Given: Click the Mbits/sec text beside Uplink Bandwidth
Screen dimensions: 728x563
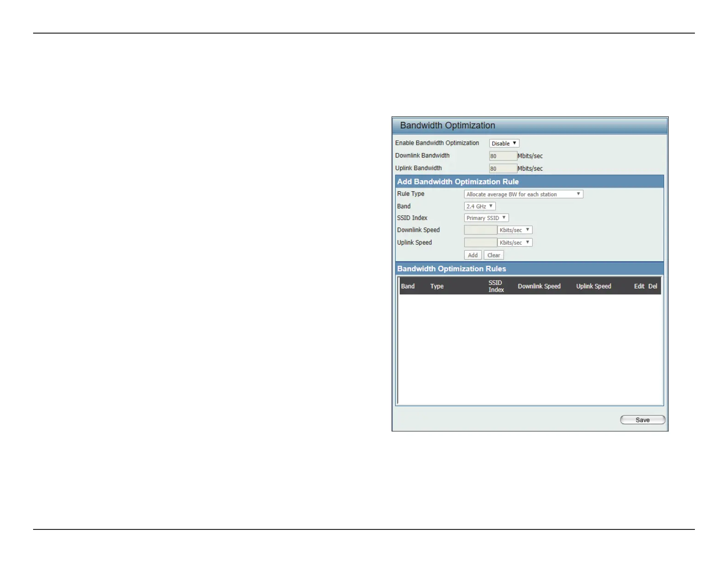Looking at the screenshot, I should [x=530, y=168].
